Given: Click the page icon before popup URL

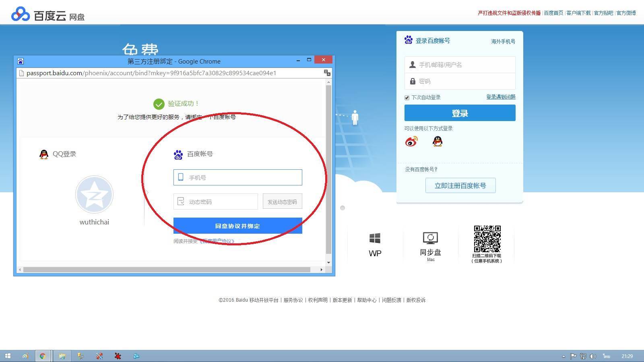Looking at the screenshot, I should (x=22, y=73).
